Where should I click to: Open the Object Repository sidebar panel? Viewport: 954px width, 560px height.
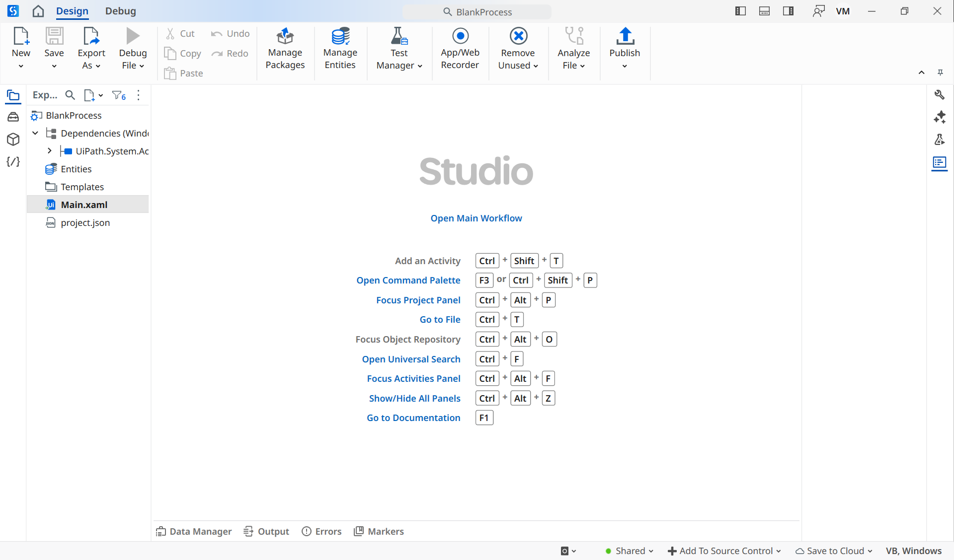pyautogui.click(x=13, y=117)
